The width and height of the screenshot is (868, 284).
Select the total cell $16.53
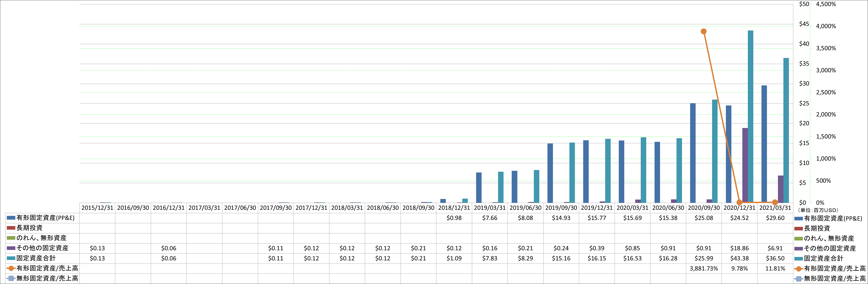point(632,258)
